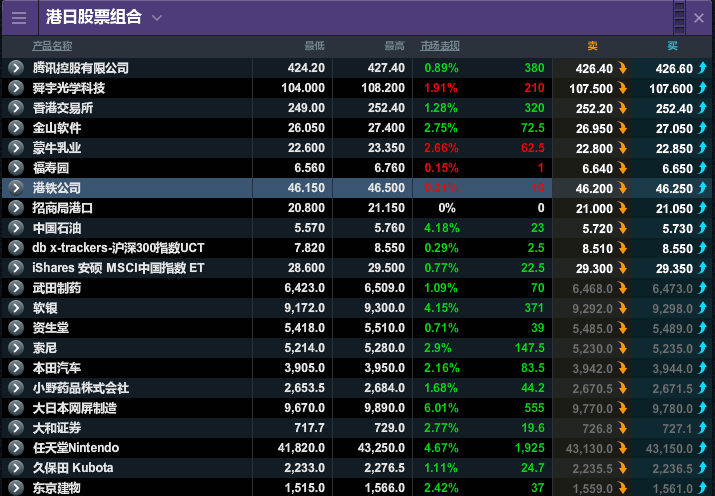Sell 蒙牛乳业 at 22.800

(x=592, y=149)
